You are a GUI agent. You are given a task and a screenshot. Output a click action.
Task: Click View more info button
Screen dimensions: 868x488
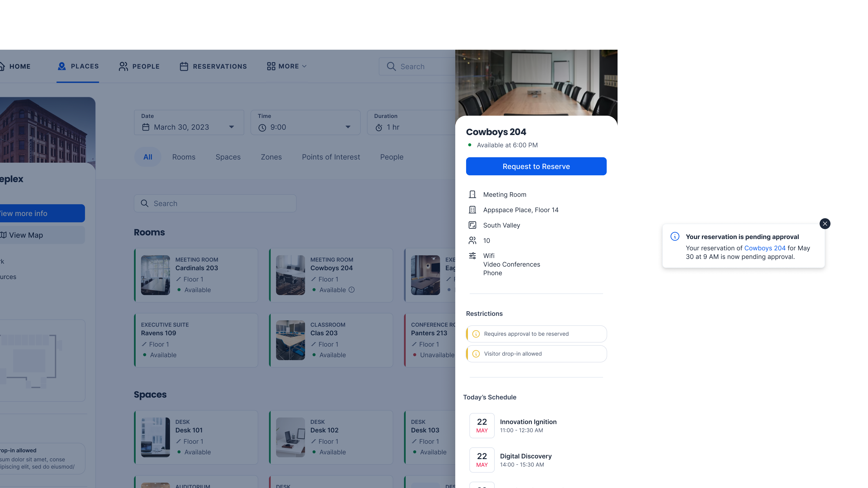click(42, 213)
